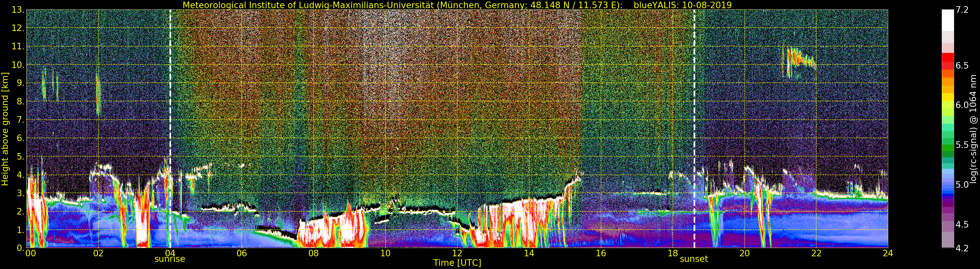Image resolution: width=980 pixels, height=269 pixels.
Task: Click height axis tick label 12.
Action: coord(18,28)
